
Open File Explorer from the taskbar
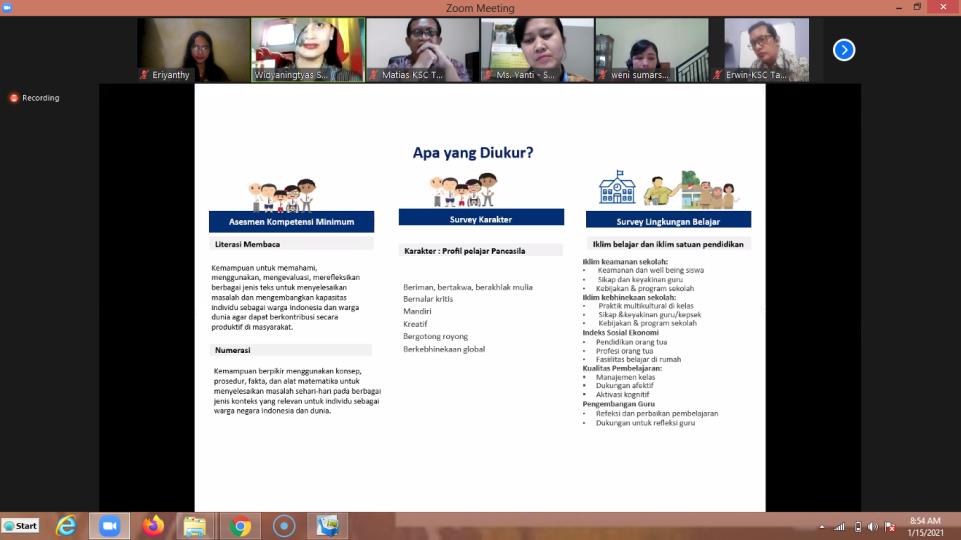(195, 526)
